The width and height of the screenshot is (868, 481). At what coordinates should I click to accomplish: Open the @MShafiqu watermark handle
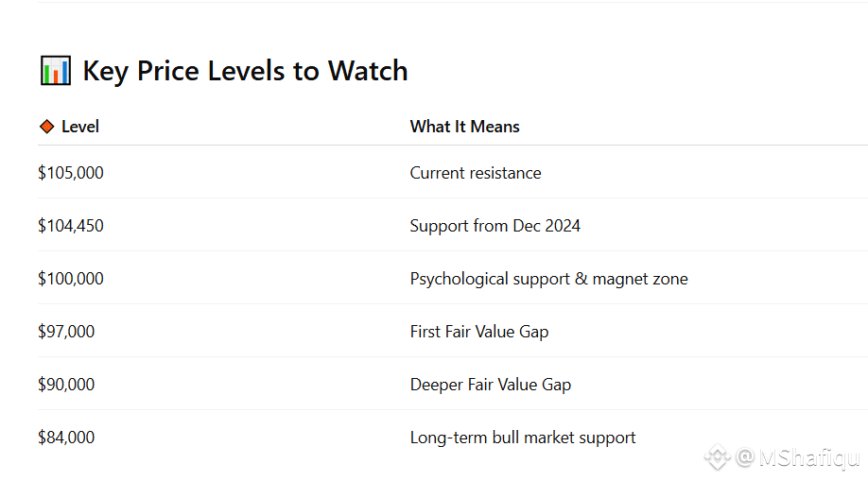pyautogui.click(x=797, y=459)
